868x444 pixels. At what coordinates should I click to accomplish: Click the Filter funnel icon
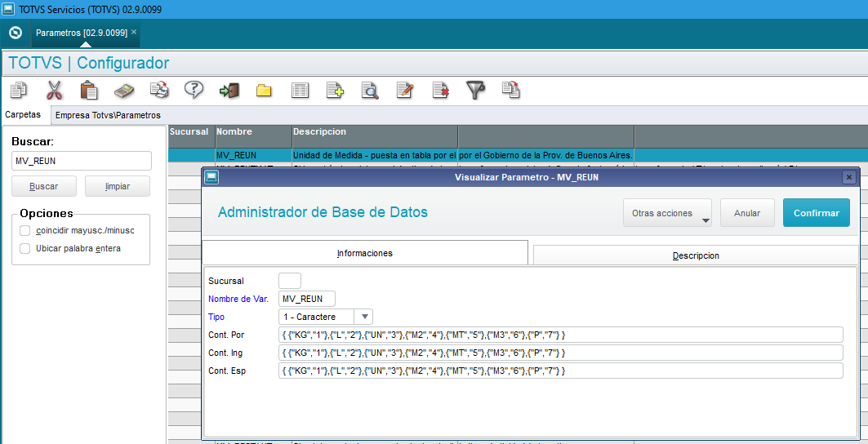(x=475, y=91)
